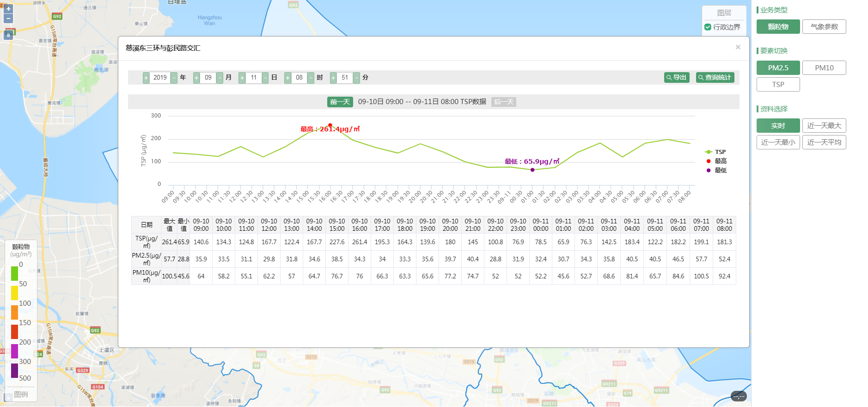Screen dimensions: 868x407
Task: Click yellow swatch in particle legend
Action: tap(14, 293)
